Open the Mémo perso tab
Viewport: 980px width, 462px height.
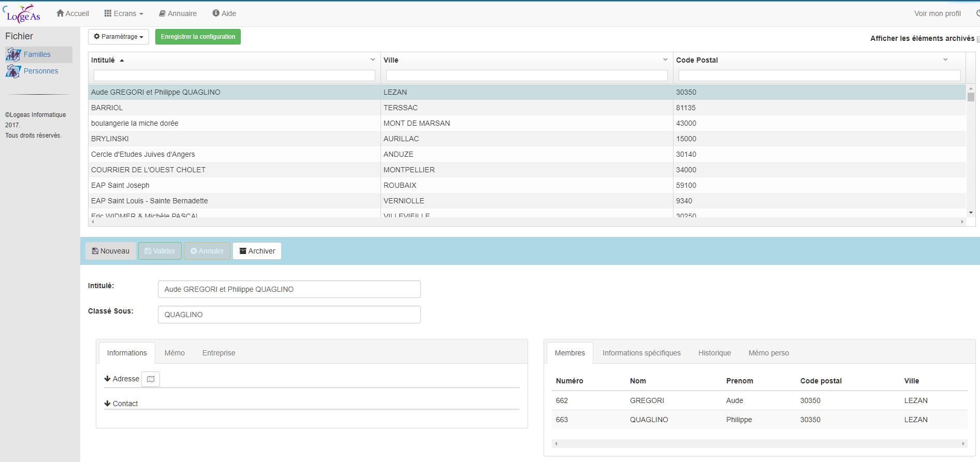click(x=769, y=353)
